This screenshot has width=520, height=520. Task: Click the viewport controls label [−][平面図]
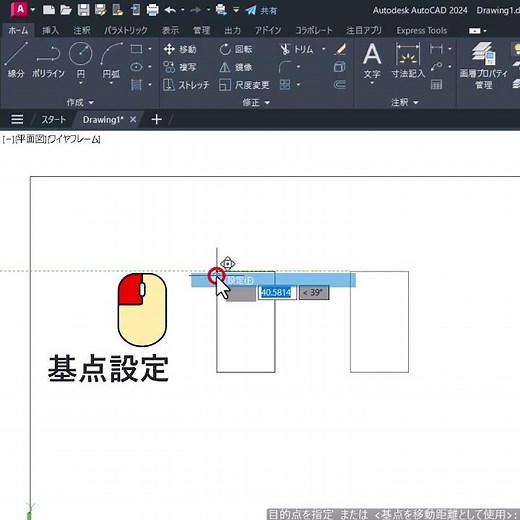24,139
